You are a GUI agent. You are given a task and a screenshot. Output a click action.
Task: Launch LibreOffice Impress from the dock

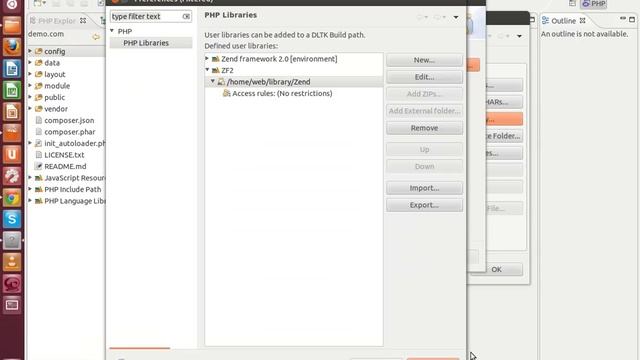coord(12,112)
